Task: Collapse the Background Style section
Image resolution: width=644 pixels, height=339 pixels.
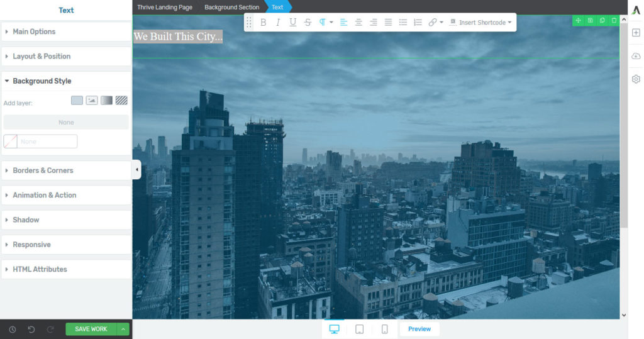Action: tap(66, 81)
